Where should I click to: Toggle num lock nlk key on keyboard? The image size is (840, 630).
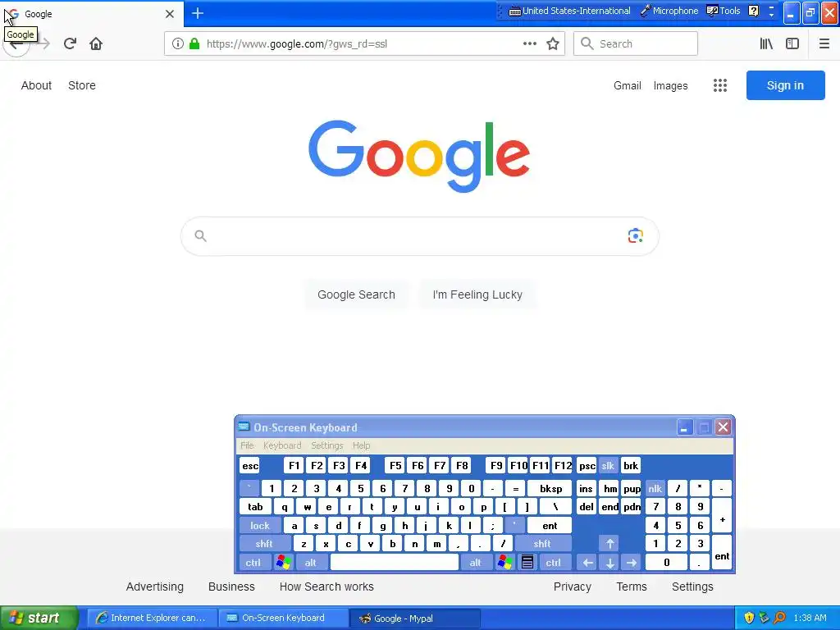coord(655,488)
